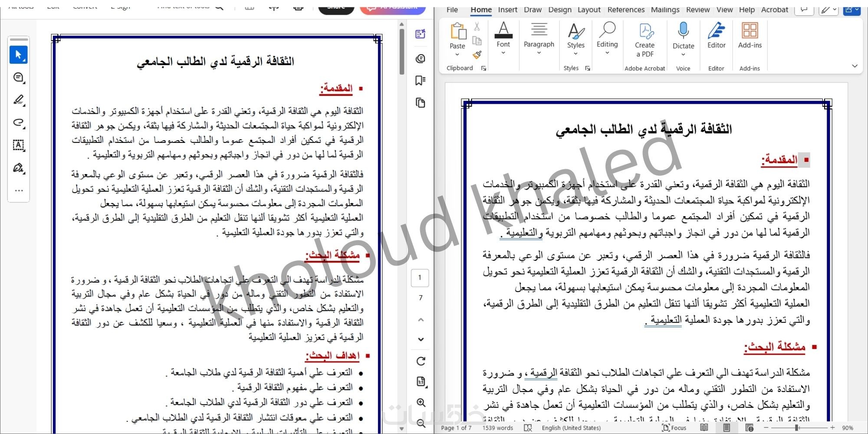868x434 pixels.
Task: Copy the selection using Word's Copy icon
Action: coord(477,41)
